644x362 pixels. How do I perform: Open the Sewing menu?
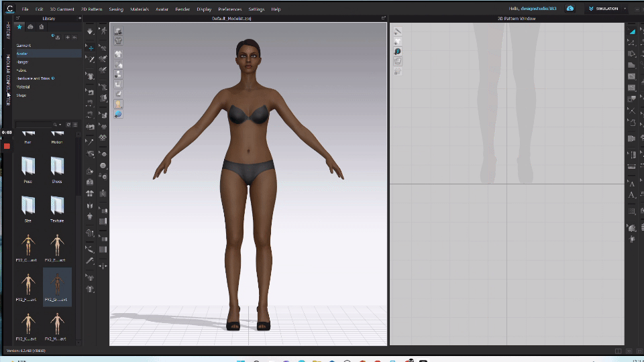click(116, 9)
